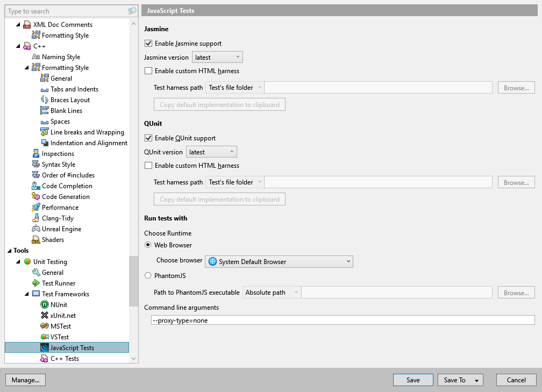
Task: Uncheck Enable QUnit support
Action: click(149, 138)
